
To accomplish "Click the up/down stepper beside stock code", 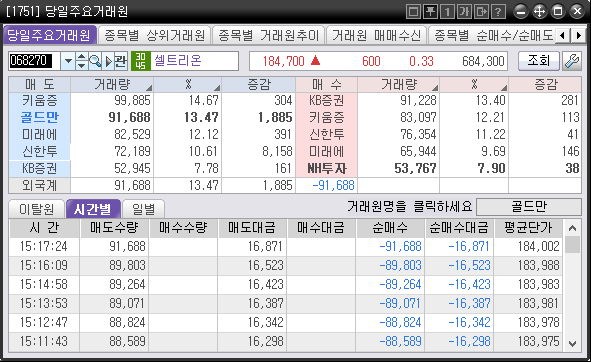I will point(81,61).
